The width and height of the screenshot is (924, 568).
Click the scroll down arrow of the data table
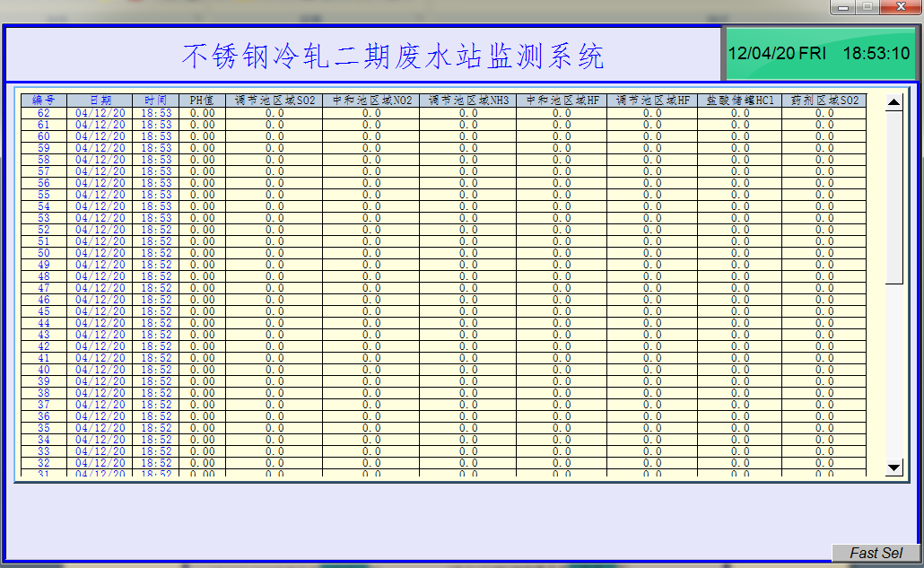click(x=893, y=467)
